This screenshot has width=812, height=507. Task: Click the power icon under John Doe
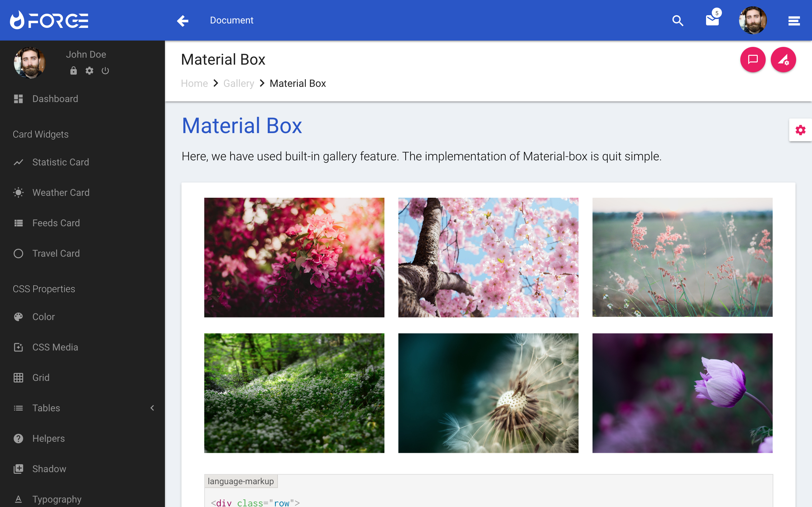pyautogui.click(x=105, y=71)
